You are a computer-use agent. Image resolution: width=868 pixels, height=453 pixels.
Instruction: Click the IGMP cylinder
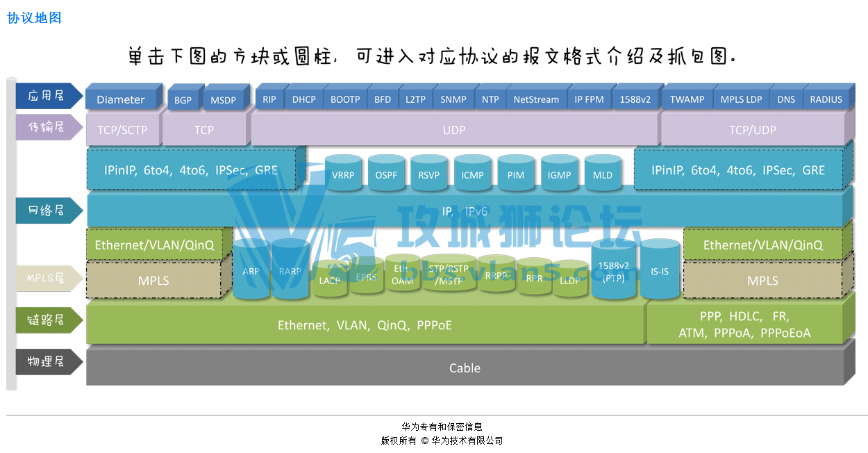coord(559,175)
